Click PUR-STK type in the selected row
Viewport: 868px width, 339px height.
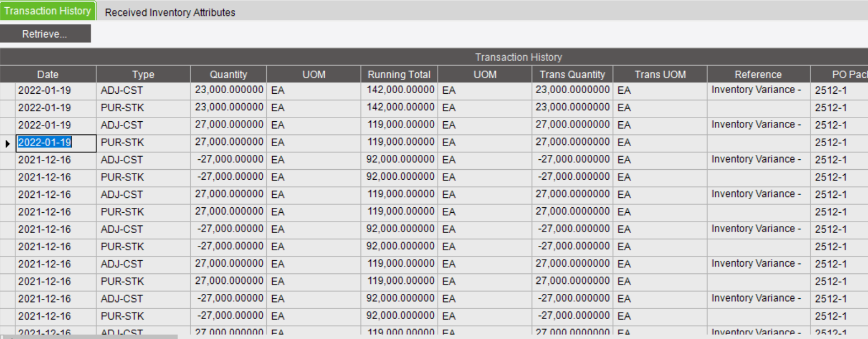click(143, 142)
